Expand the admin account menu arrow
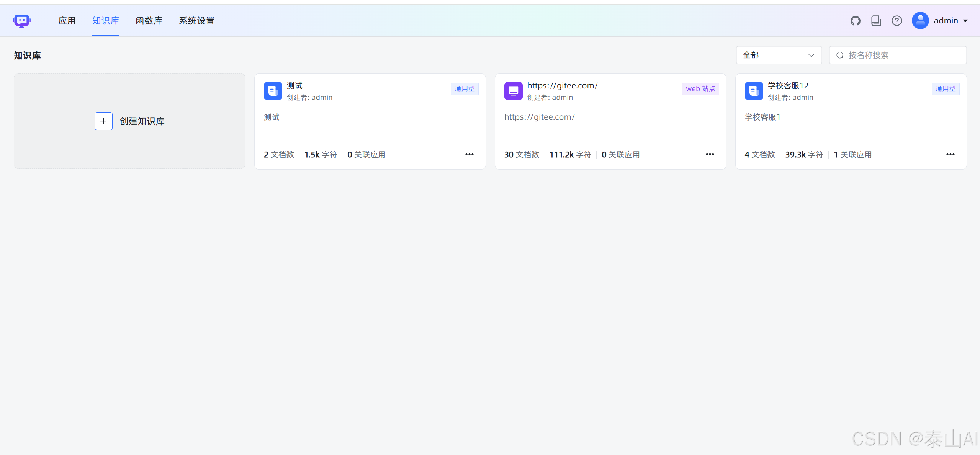The width and height of the screenshot is (980, 455). tap(965, 21)
